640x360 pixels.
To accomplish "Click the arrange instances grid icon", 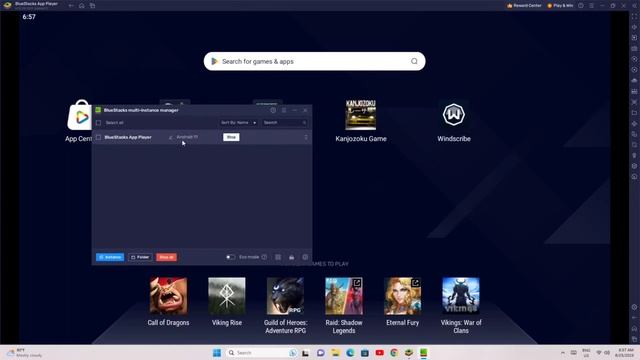I will pyautogui.click(x=278, y=257).
